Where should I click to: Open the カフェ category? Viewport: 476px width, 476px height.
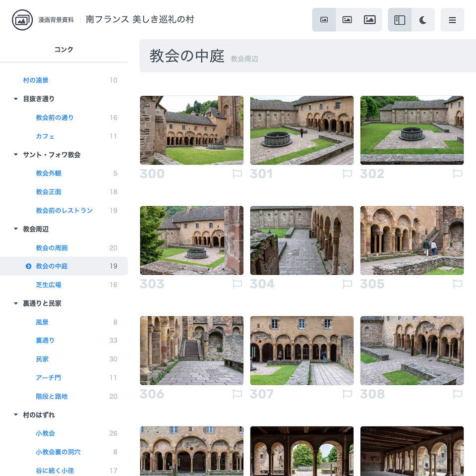tap(45, 136)
